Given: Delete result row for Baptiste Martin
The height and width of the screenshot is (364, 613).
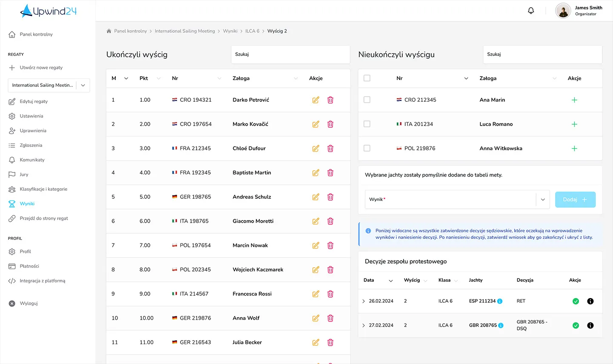Looking at the screenshot, I should click(x=330, y=173).
